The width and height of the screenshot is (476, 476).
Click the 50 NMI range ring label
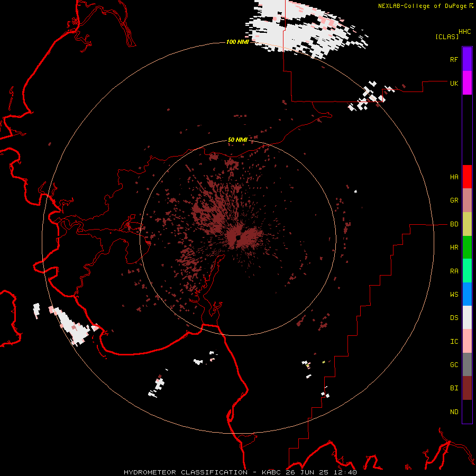click(237, 140)
